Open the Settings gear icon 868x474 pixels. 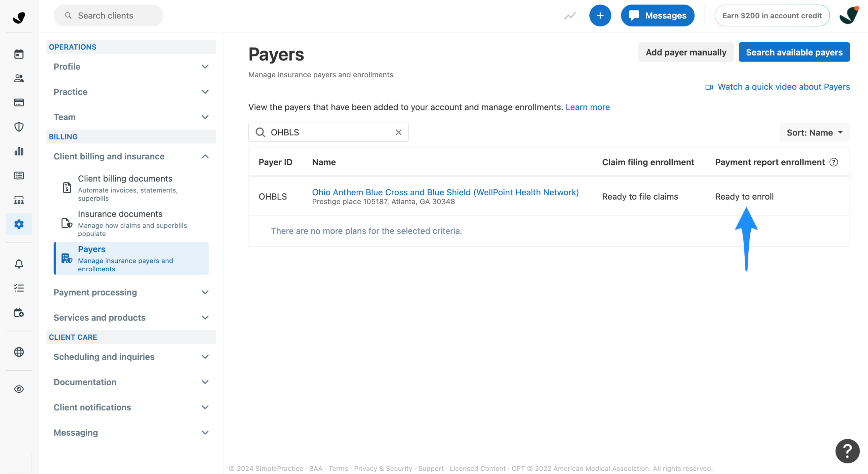19,224
